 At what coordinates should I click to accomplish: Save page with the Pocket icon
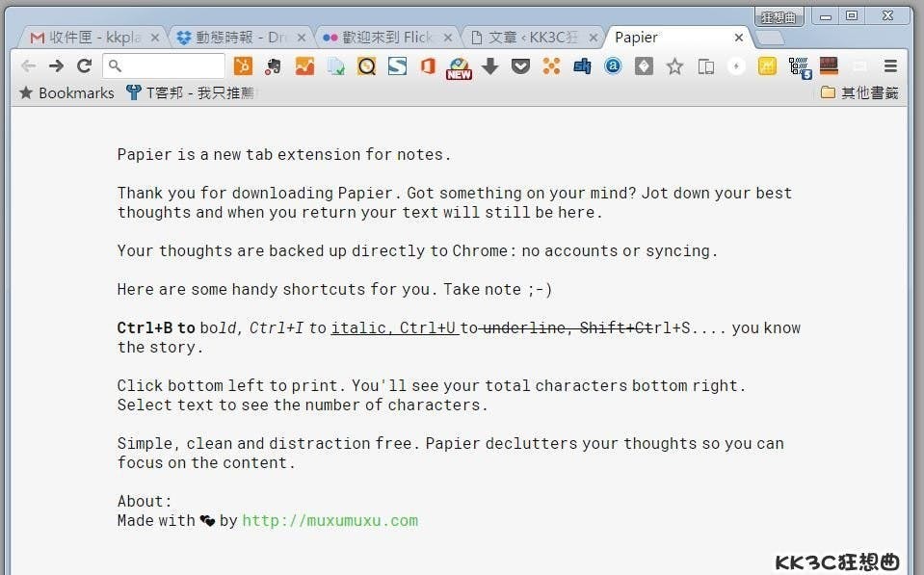tap(520, 66)
